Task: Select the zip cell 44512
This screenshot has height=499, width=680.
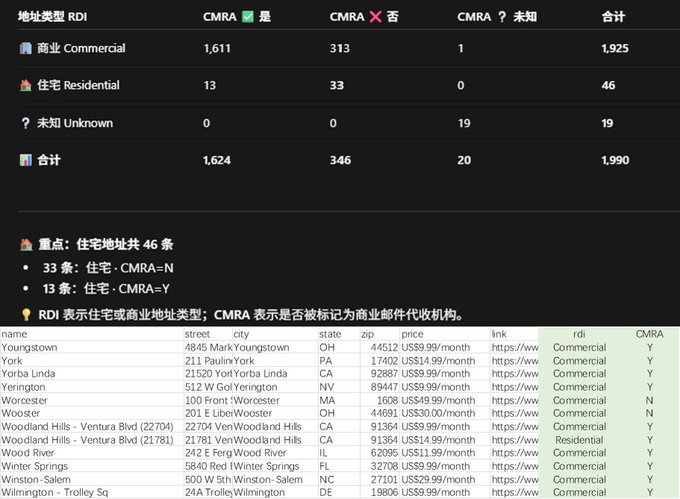Action: [379, 348]
